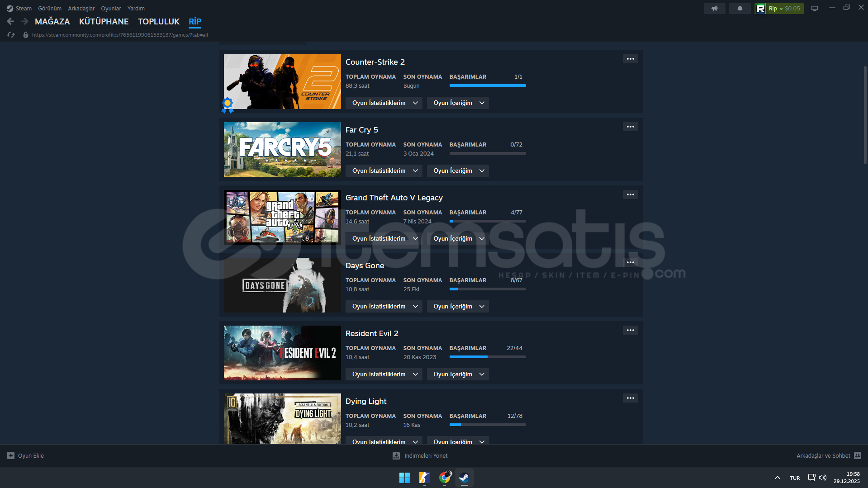Click the Steam icon in the taskbar
Screen dimensions: 868x488
tap(464, 478)
